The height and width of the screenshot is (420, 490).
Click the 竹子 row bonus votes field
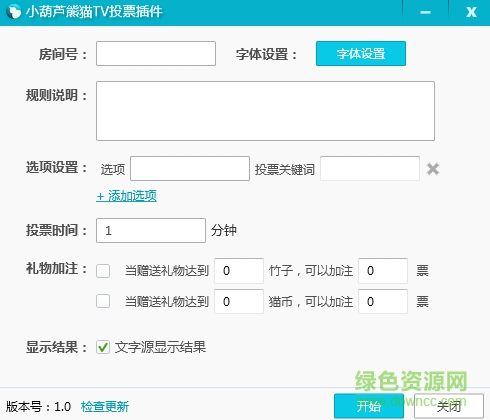click(x=383, y=271)
